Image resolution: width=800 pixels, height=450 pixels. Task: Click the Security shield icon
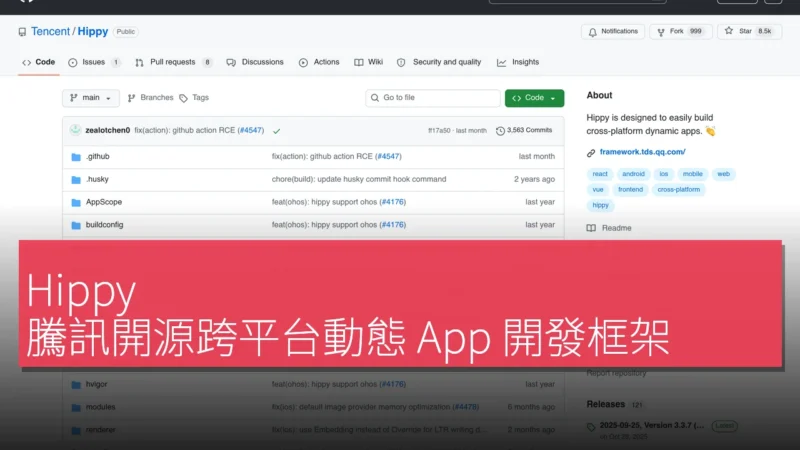(401, 63)
